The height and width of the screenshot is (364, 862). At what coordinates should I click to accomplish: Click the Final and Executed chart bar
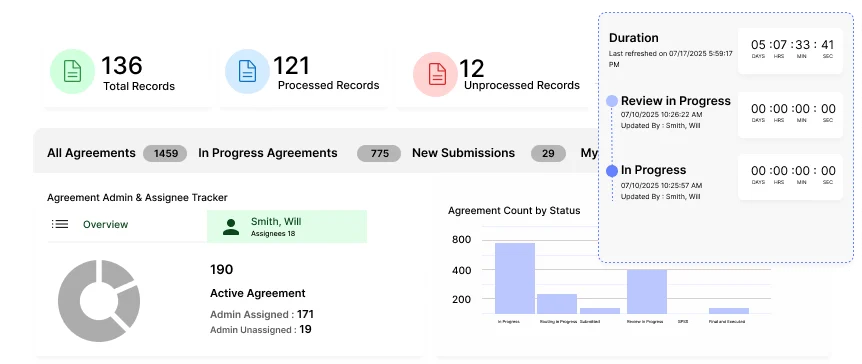[x=728, y=311]
